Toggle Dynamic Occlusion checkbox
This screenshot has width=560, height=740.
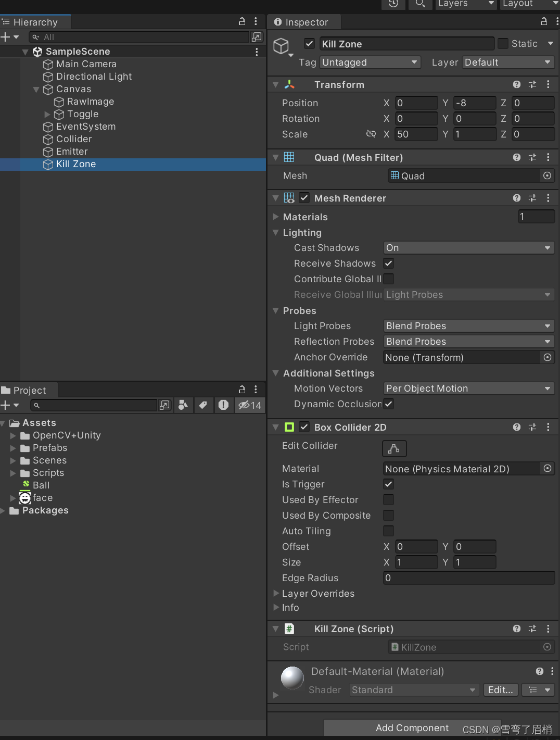point(389,404)
